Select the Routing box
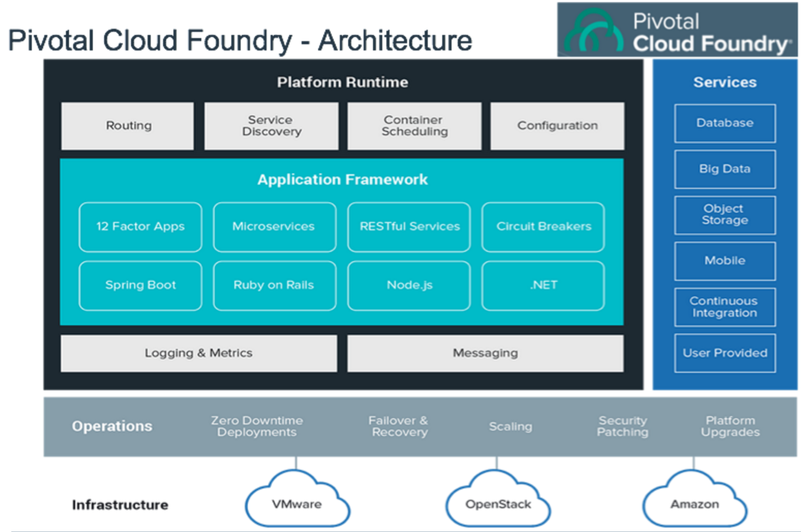Image resolution: width=801 pixels, height=532 pixels. [x=128, y=126]
